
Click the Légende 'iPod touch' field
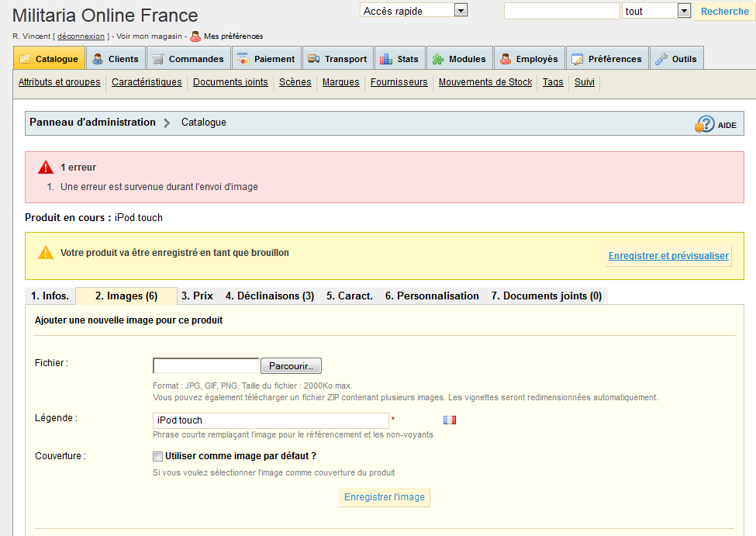[271, 420]
